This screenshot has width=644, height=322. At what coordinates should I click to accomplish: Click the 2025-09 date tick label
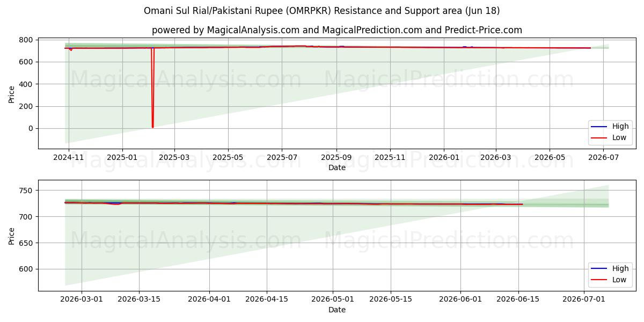[x=336, y=158]
